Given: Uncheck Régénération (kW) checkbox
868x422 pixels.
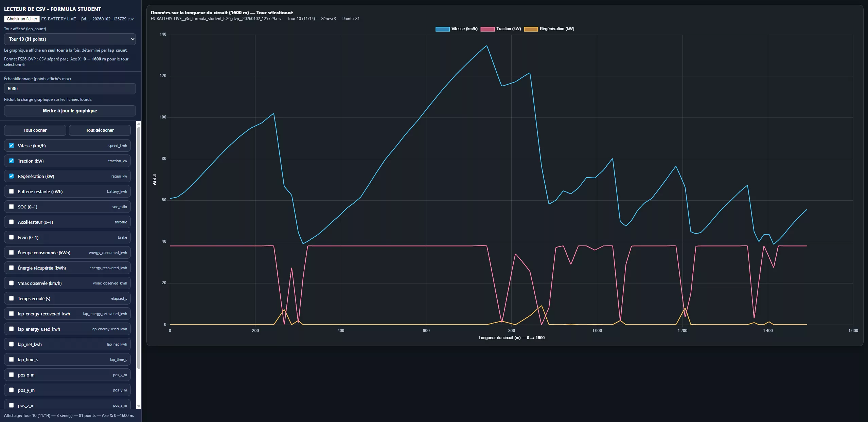Looking at the screenshot, I should [12, 176].
